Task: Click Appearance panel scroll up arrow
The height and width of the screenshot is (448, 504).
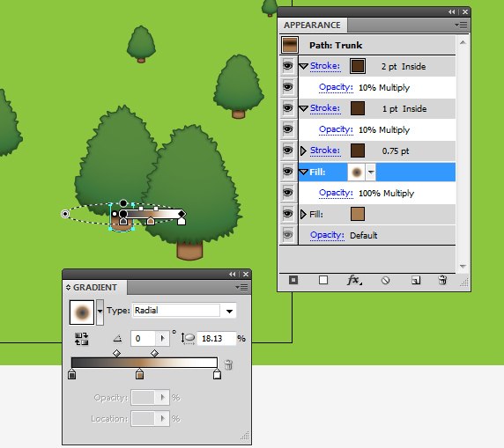Action: click(x=463, y=42)
